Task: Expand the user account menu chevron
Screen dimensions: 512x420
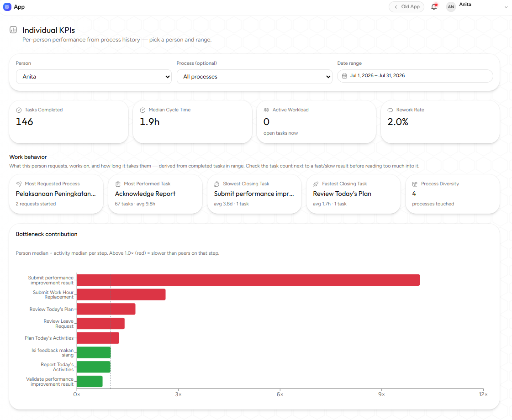Action: click(x=506, y=7)
